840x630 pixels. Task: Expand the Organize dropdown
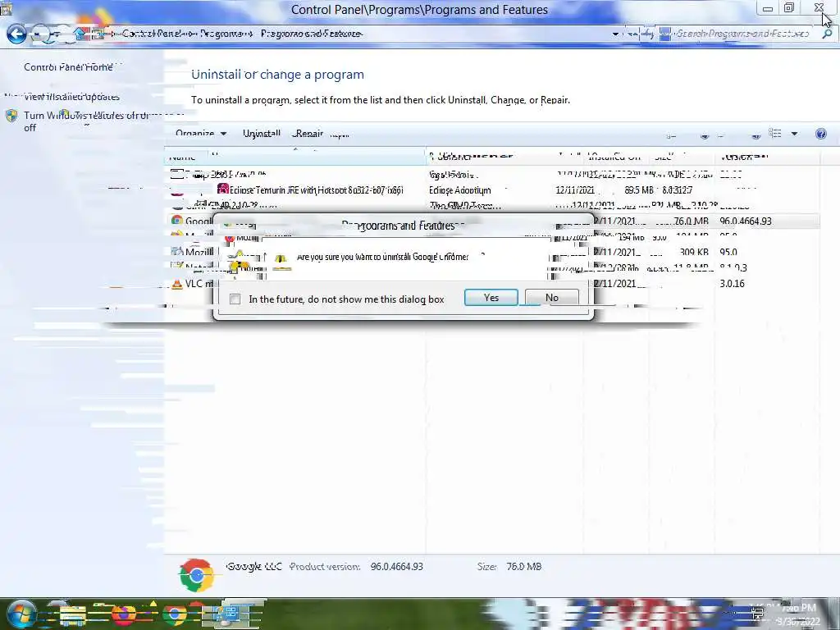pyautogui.click(x=201, y=134)
